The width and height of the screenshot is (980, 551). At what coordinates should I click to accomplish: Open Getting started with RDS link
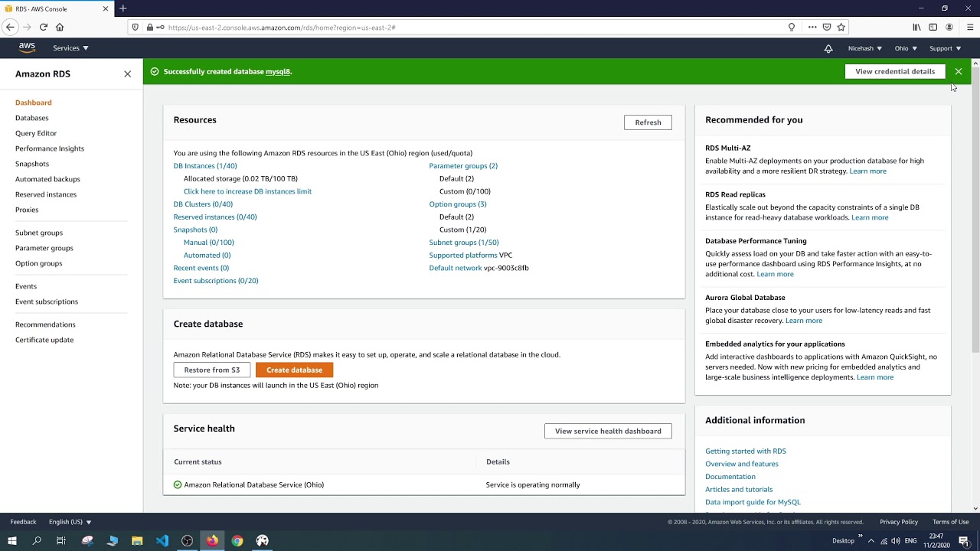[x=746, y=452]
